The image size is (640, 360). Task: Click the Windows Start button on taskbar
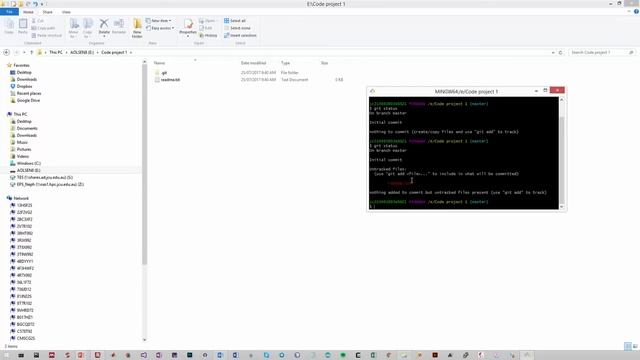(6, 355)
